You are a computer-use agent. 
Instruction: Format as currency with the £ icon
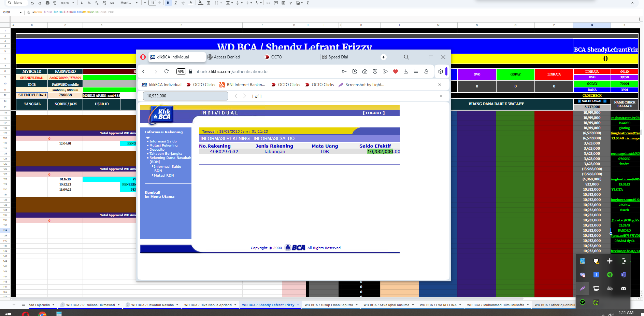pos(82,3)
